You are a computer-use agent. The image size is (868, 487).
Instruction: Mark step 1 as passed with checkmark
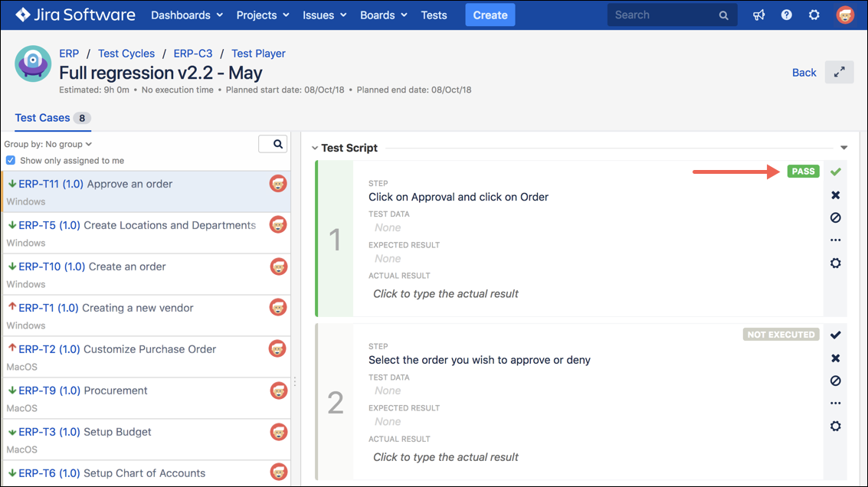pyautogui.click(x=836, y=172)
